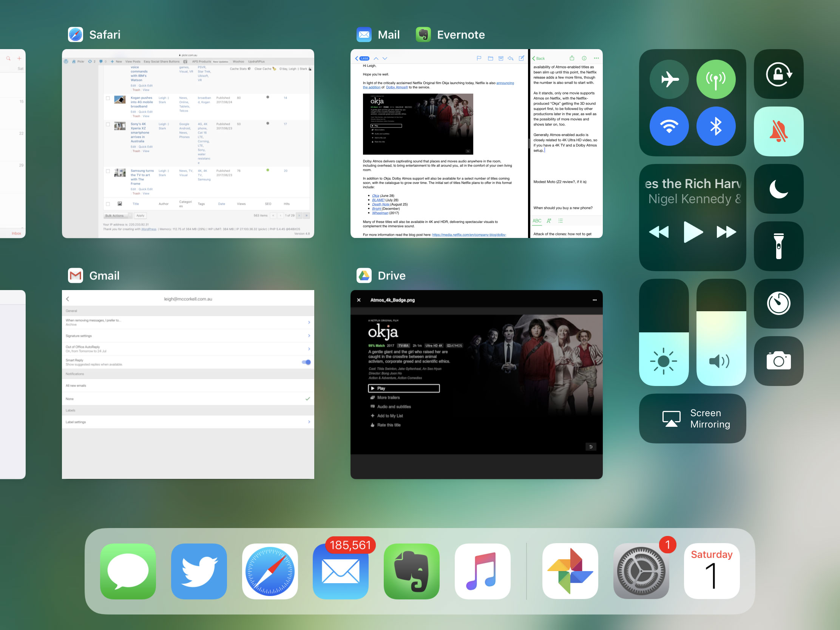Open Drive file options ellipsis menu
Image resolution: width=840 pixels, height=630 pixels.
(x=594, y=300)
